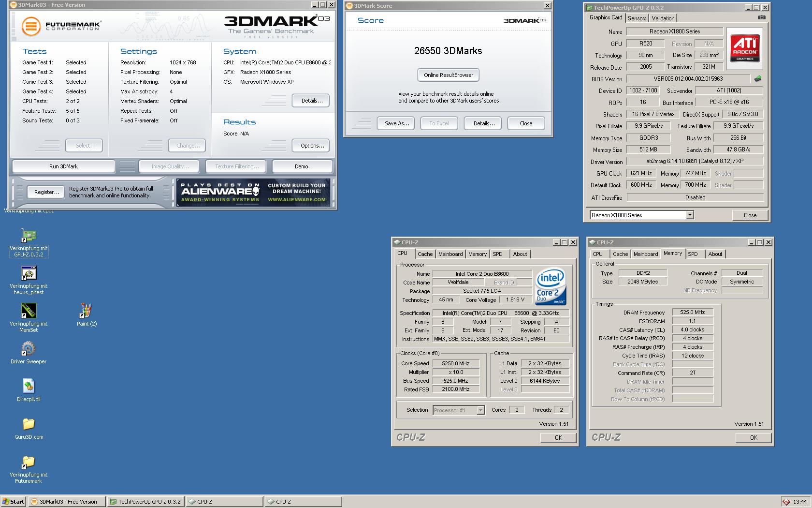Viewport: 812px width, 508px height.
Task: Open the Futuremark shortcut folder
Action: point(29,469)
